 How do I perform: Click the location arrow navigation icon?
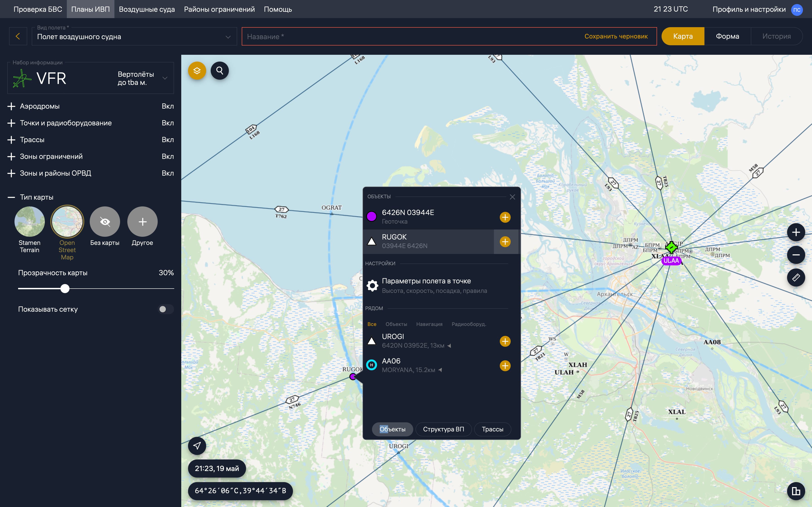pos(197,446)
